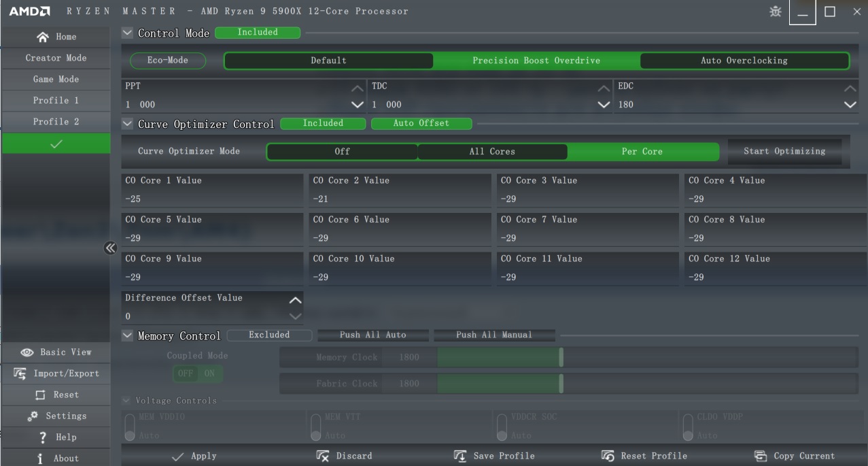Click the Import/Export icon
Image resolution: width=868 pixels, height=466 pixels.
point(20,373)
